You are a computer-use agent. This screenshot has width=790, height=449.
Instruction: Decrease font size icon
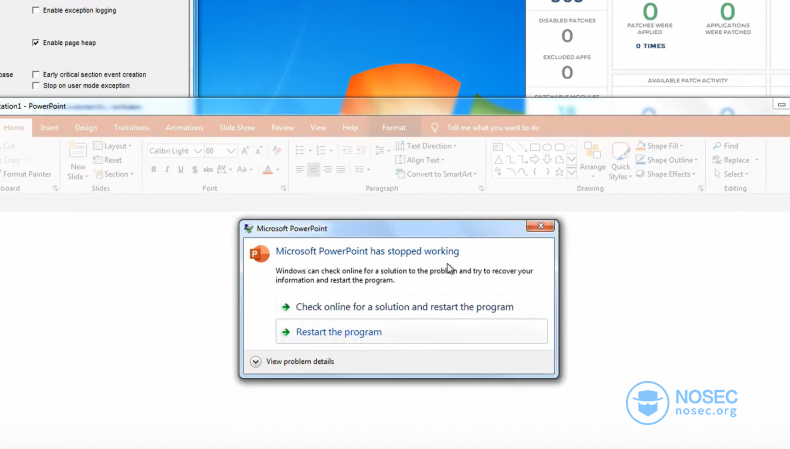point(258,151)
